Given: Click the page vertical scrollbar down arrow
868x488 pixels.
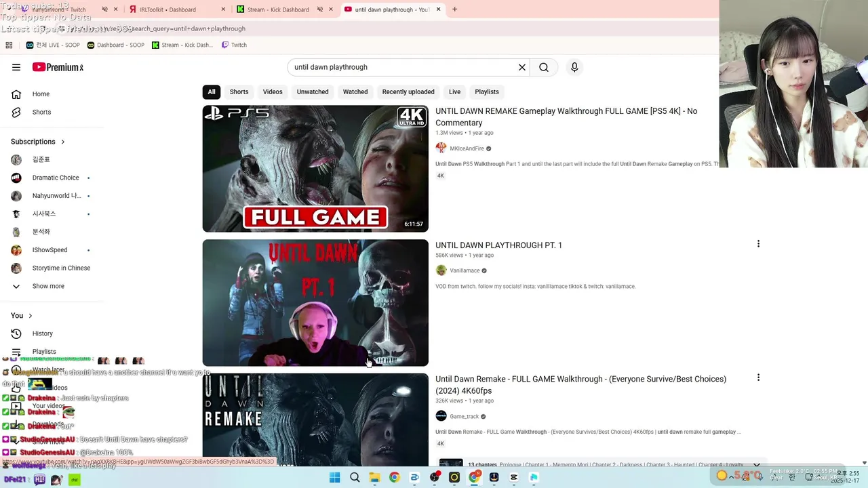Looking at the screenshot, I should [863, 463].
